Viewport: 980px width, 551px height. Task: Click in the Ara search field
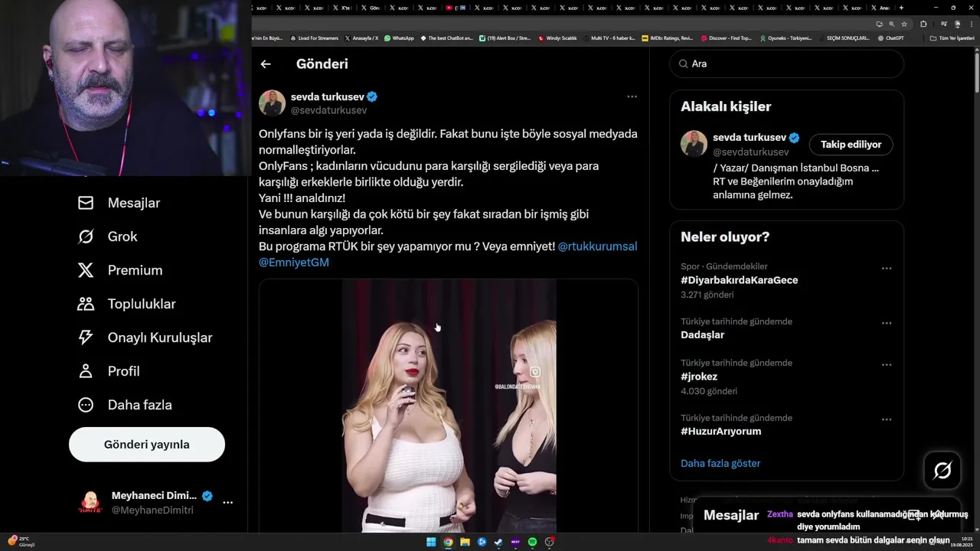787,64
